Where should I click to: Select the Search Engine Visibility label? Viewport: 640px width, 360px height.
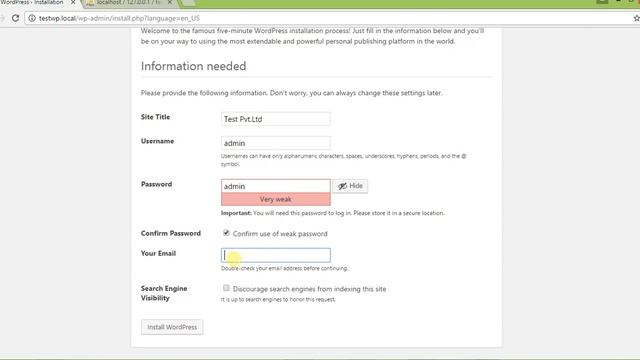click(x=164, y=293)
